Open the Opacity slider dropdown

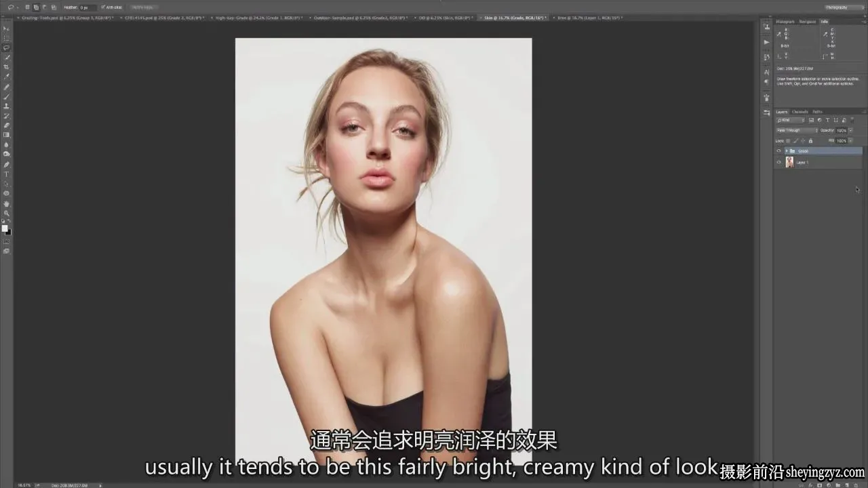(x=850, y=130)
